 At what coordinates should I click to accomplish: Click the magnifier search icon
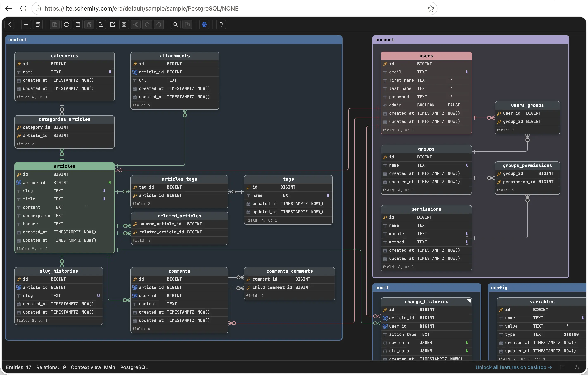point(175,25)
